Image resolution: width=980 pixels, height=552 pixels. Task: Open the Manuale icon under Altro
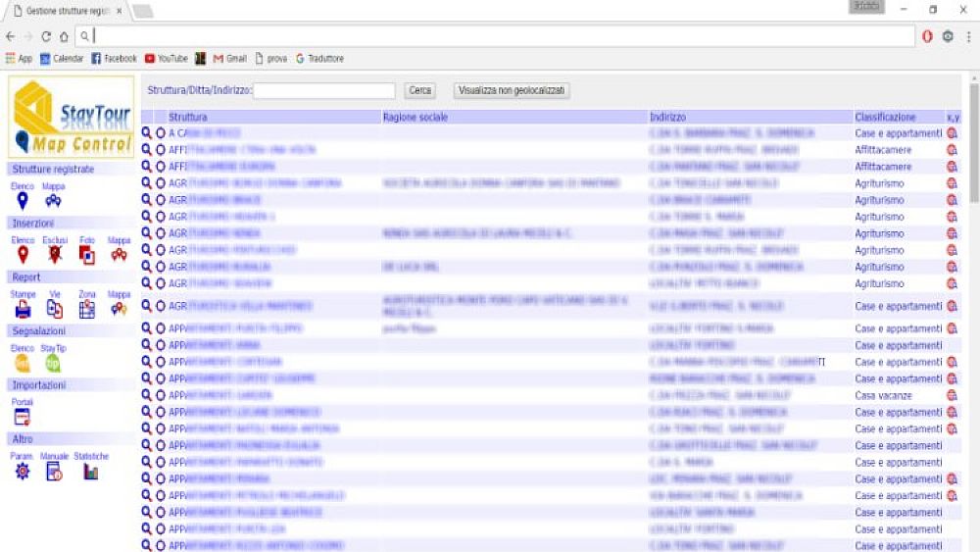(55, 472)
